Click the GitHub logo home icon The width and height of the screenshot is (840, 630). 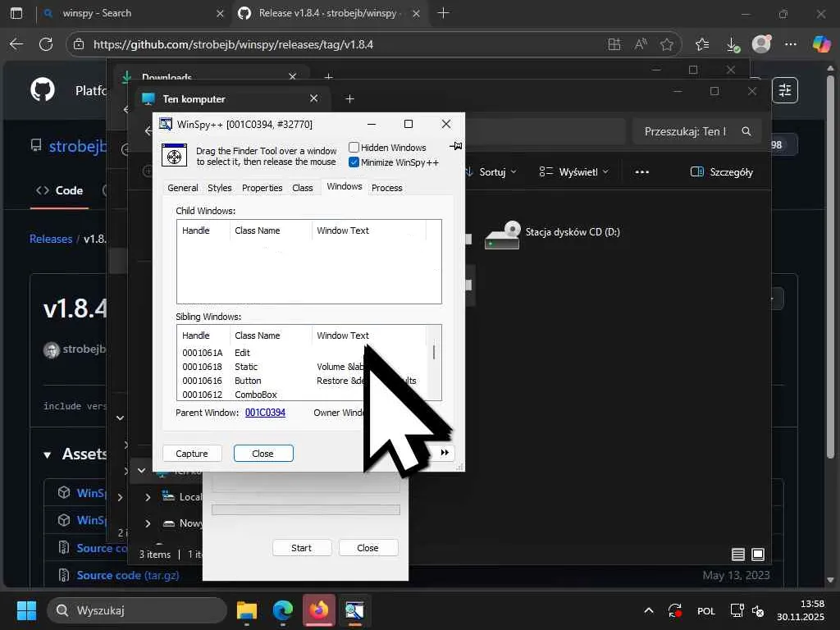pos(43,89)
